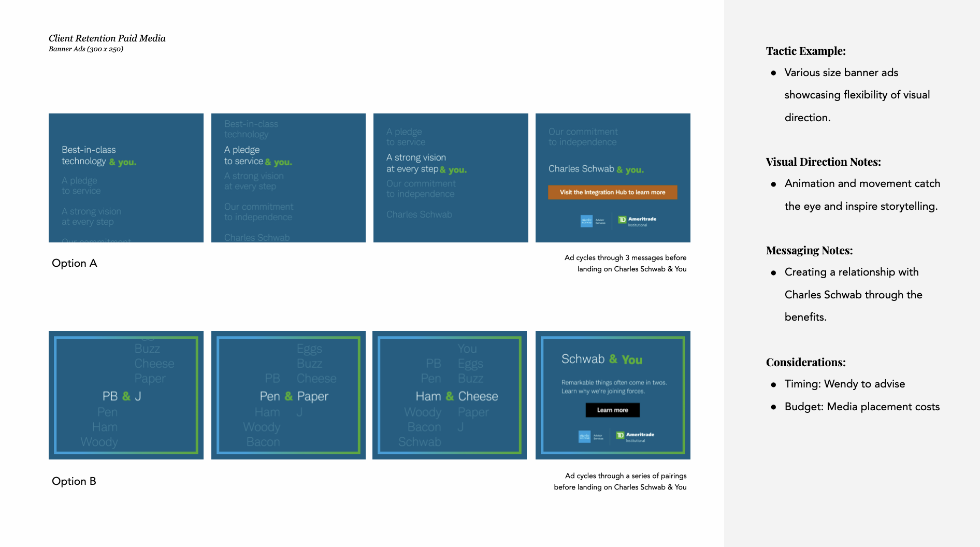Click the 'Option B' label
This screenshot has height=547, width=980.
click(74, 481)
